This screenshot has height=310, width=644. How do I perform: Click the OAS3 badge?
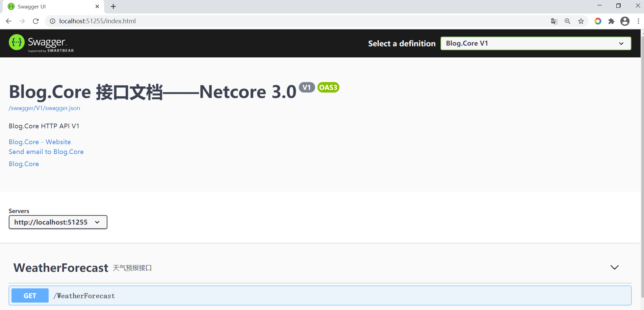pyautogui.click(x=328, y=87)
